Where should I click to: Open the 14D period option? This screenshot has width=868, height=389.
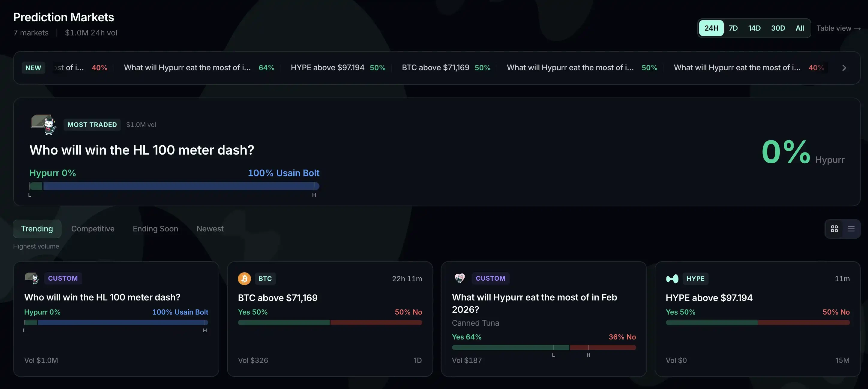coord(754,28)
